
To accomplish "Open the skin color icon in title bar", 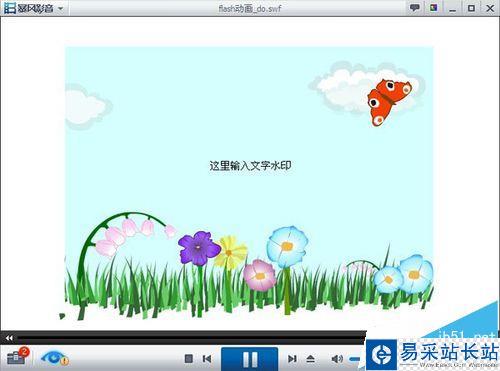I will tap(433, 8).
